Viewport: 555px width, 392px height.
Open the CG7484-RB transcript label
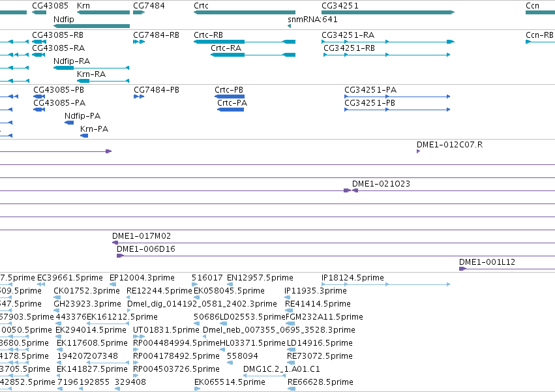click(x=156, y=35)
